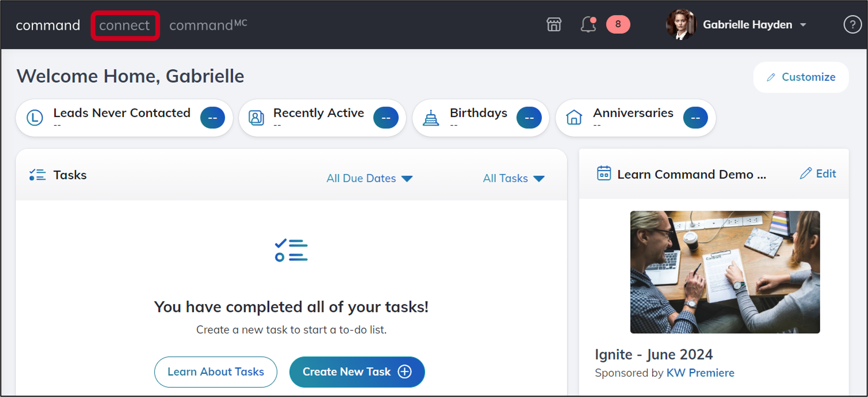Screen dimensions: 868x397
Task: Click the Birthdays cake icon
Action: 431,118
